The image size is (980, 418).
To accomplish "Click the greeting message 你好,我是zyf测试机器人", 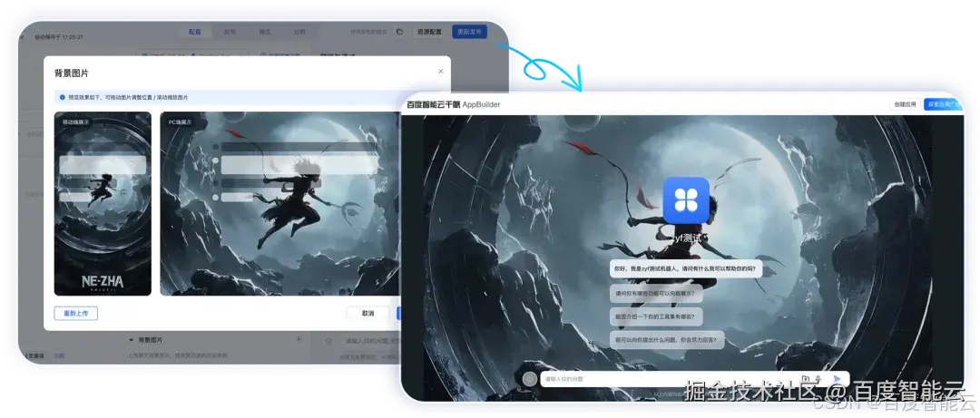I will coord(686,268).
